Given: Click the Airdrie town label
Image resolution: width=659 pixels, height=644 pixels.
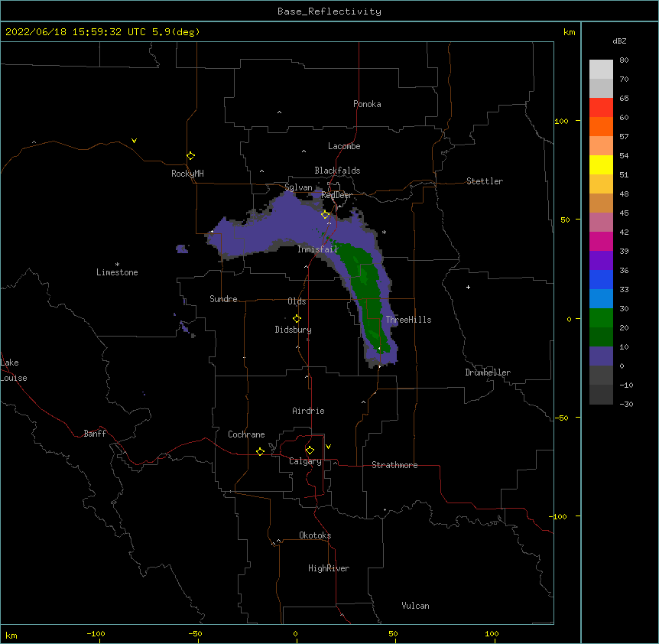Looking at the screenshot, I should point(308,411).
